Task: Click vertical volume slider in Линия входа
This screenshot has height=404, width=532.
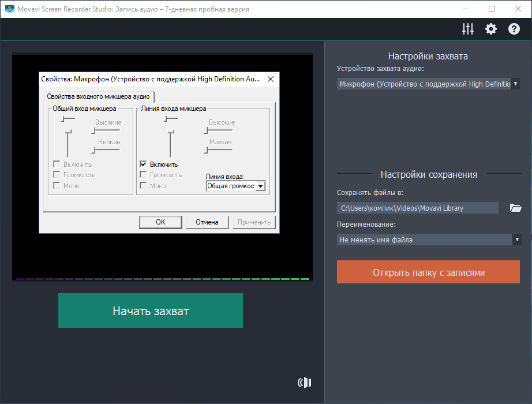Action: (171, 144)
